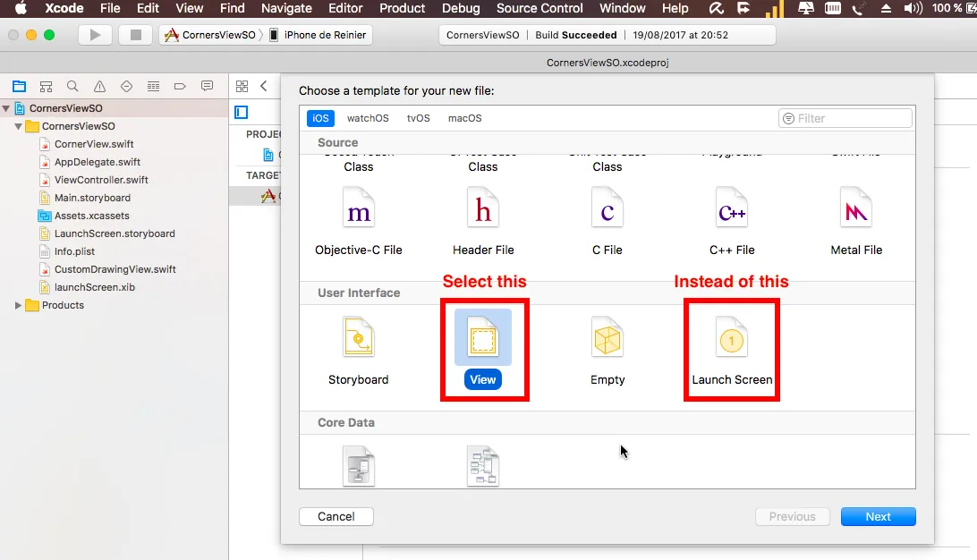Click the Previous button
This screenshot has height=560, width=977.
(792, 516)
